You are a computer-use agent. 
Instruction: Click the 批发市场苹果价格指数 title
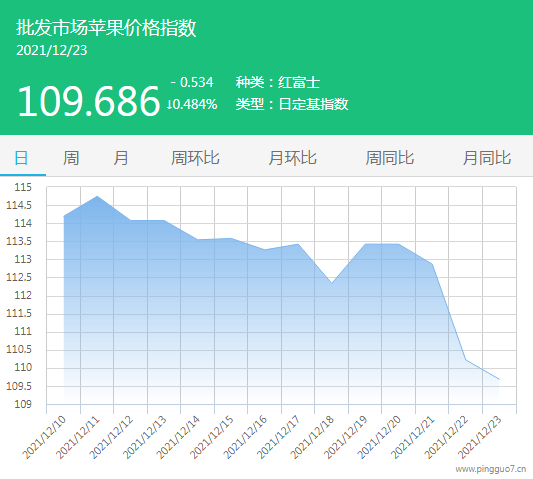pyautogui.click(x=106, y=28)
